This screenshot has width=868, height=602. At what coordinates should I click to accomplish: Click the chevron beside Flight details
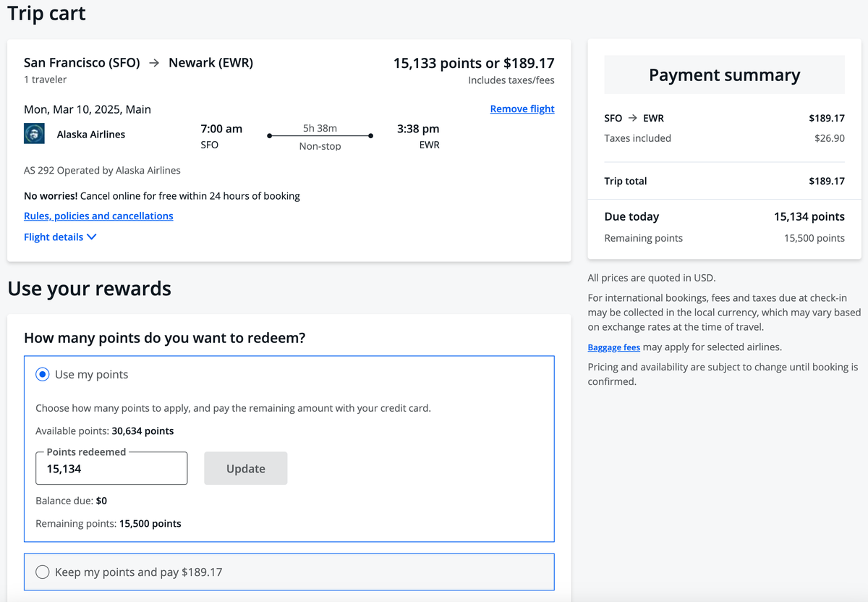[x=92, y=237]
